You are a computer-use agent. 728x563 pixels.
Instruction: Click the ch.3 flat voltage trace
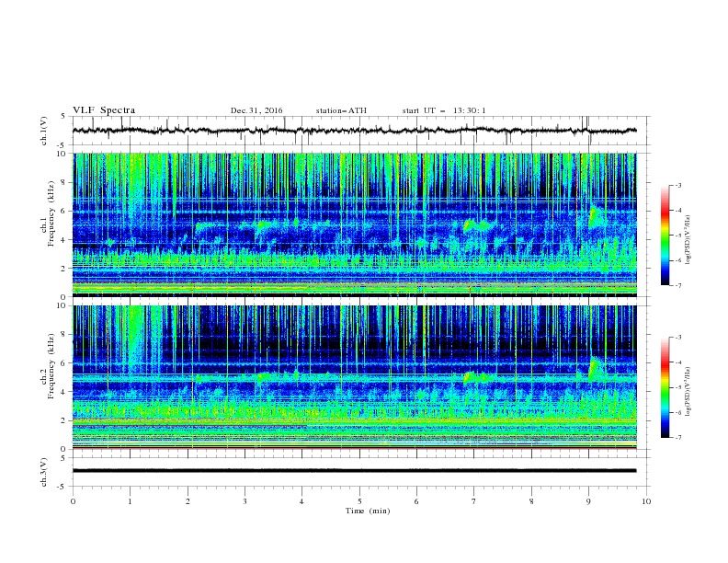(x=355, y=471)
